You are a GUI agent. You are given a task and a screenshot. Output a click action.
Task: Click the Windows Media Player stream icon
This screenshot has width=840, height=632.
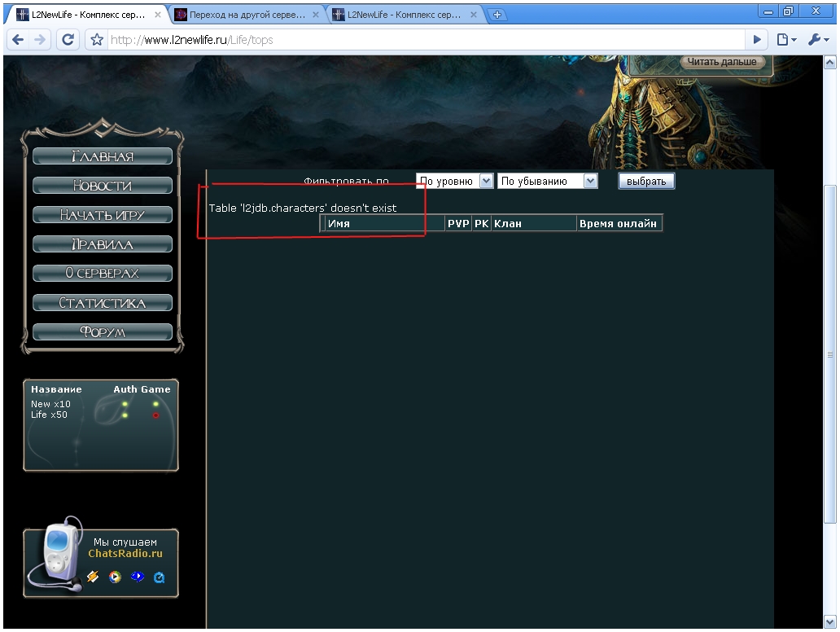click(x=115, y=577)
